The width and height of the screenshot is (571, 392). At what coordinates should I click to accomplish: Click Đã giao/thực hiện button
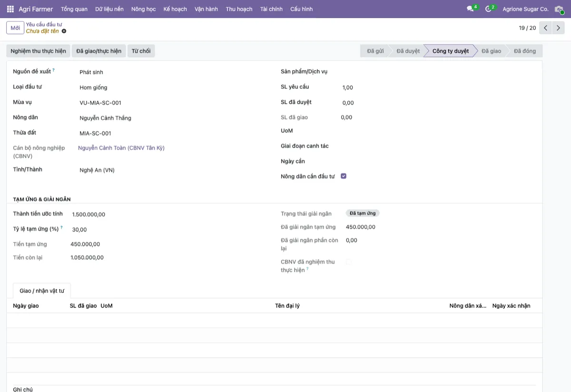(99, 51)
